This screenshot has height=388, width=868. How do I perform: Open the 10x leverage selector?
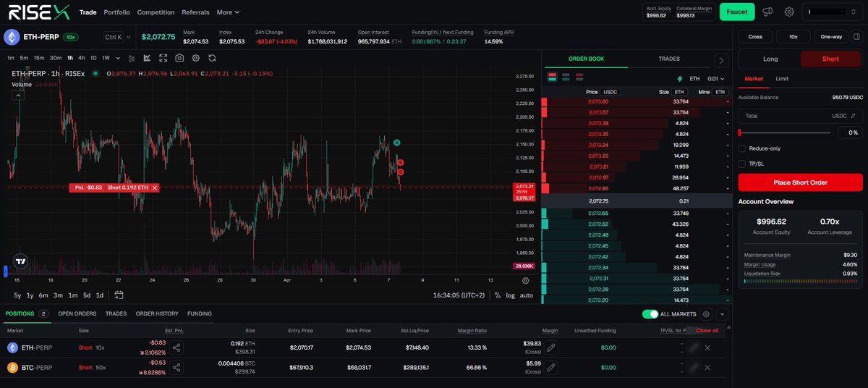click(793, 36)
